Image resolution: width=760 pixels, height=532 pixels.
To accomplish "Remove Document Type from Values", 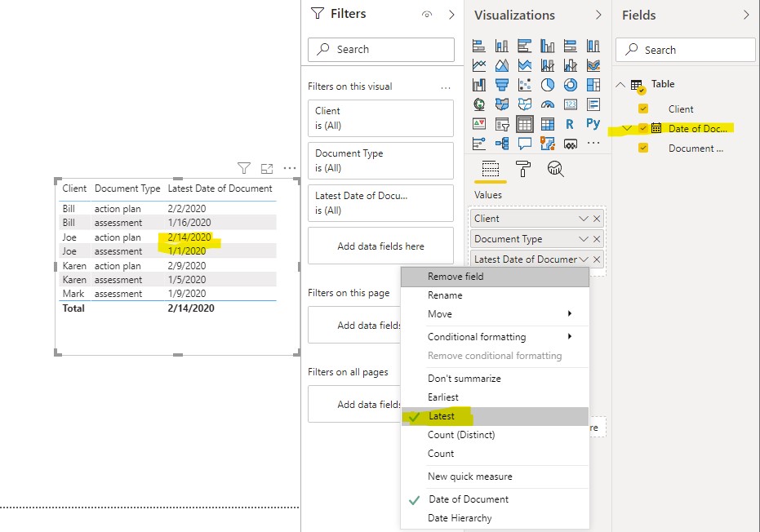I will (x=597, y=239).
